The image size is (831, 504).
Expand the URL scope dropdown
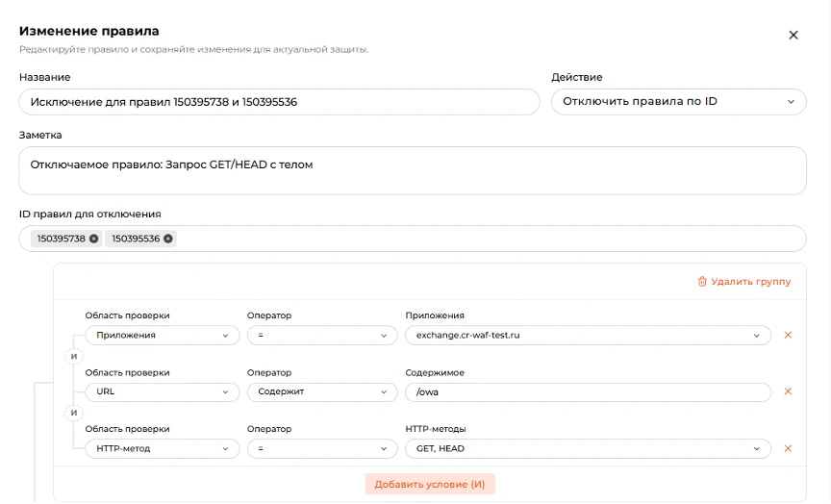(163, 392)
